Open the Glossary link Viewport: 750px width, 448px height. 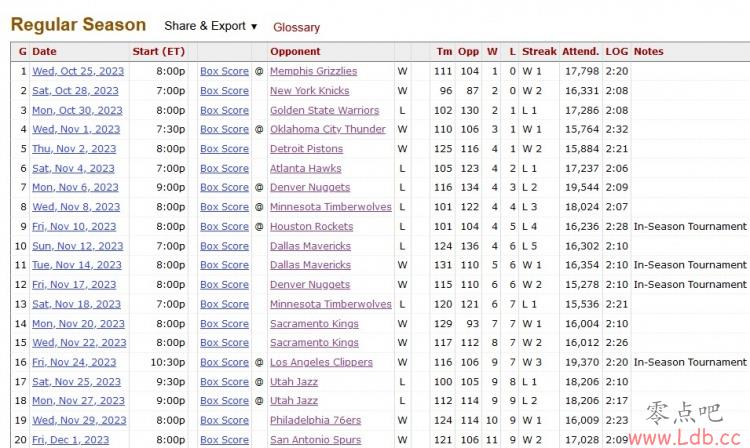296,27
